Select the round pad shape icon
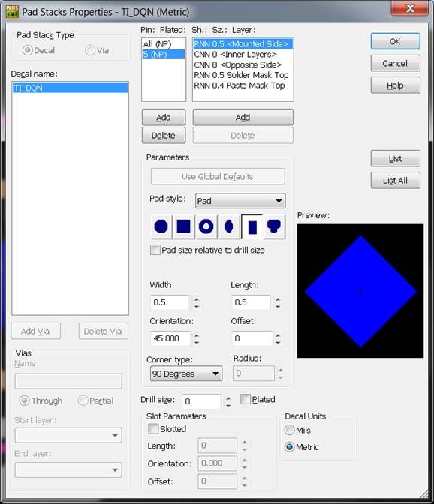434x504 pixels. (161, 226)
